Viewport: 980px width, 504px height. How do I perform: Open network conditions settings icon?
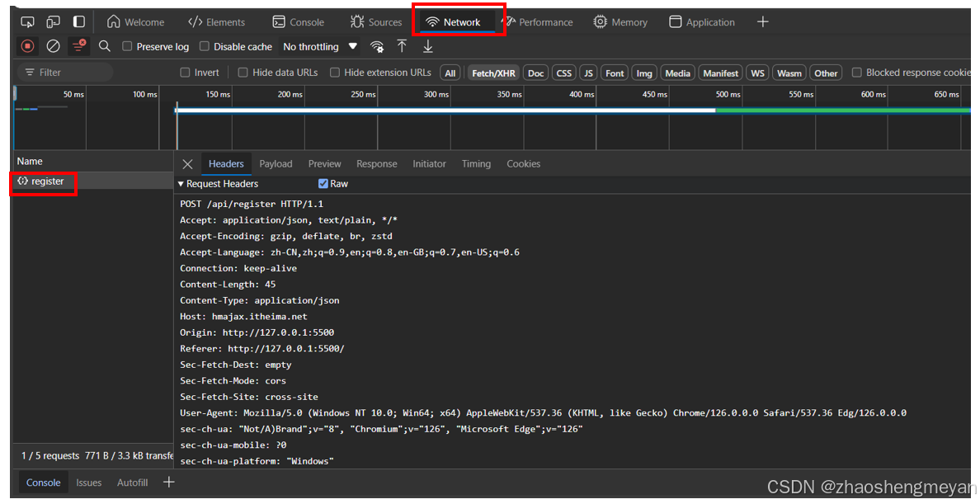click(x=377, y=47)
